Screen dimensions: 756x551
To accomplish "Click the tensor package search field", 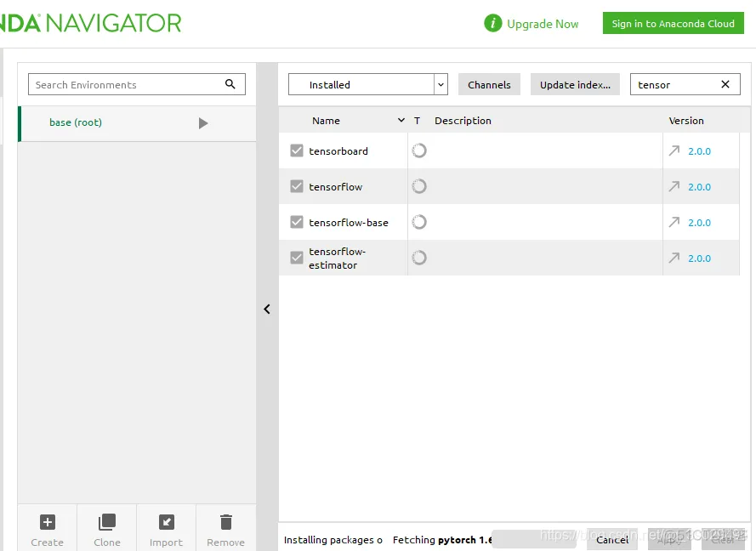I will (685, 84).
